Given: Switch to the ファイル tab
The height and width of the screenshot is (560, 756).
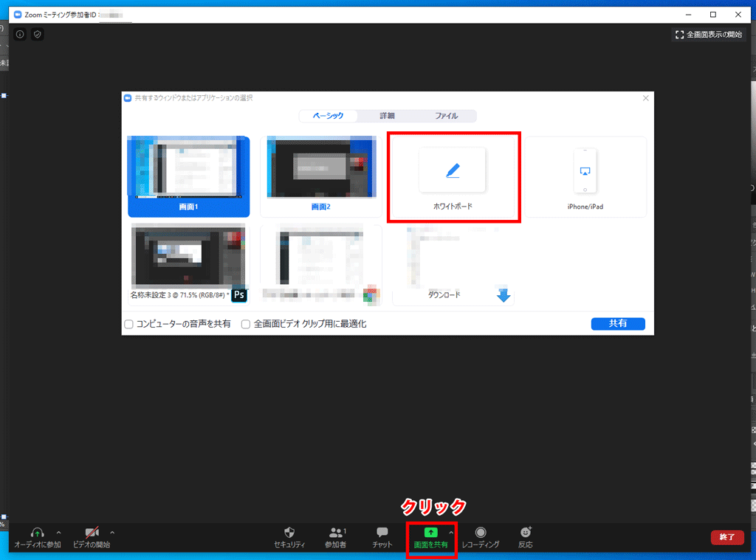Looking at the screenshot, I should [446, 116].
